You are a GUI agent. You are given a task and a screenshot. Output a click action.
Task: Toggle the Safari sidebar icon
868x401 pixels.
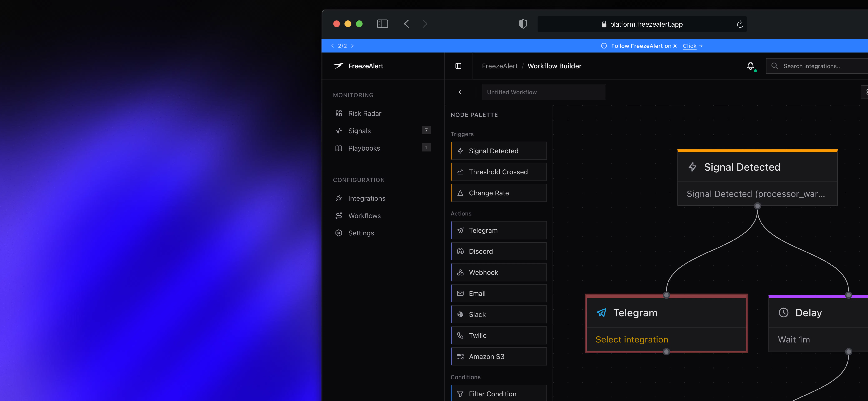[x=382, y=24]
